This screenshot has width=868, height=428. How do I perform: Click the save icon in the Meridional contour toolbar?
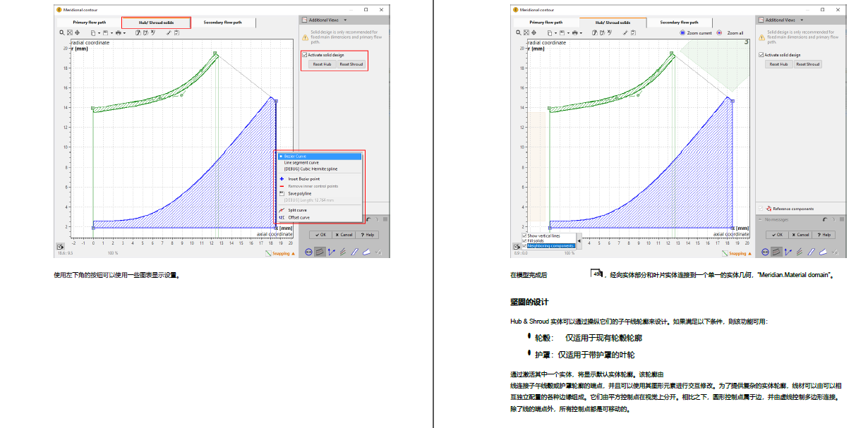(x=105, y=32)
